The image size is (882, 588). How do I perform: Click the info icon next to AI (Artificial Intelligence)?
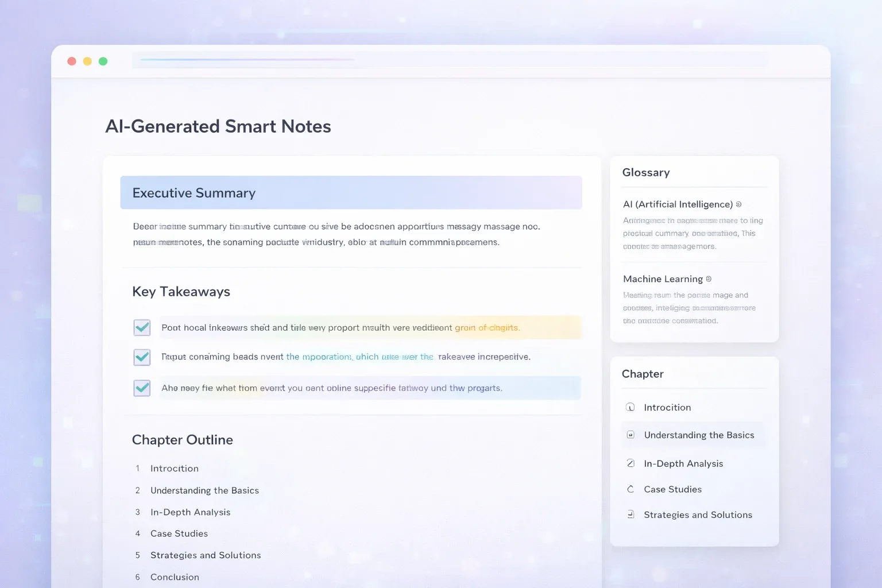tap(738, 204)
